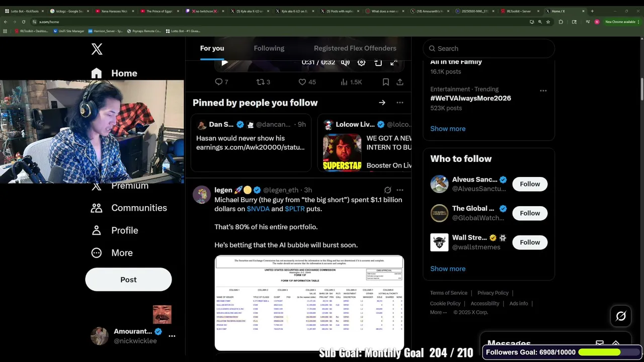Follow The Global Watch account
The height and width of the screenshot is (362, 644).
click(x=530, y=213)
